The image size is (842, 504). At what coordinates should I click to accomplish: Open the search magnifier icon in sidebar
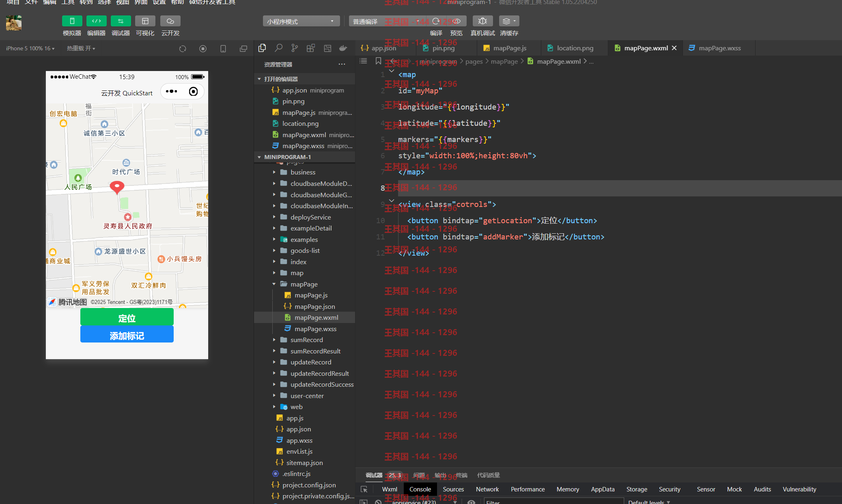[x=278, y=48]
